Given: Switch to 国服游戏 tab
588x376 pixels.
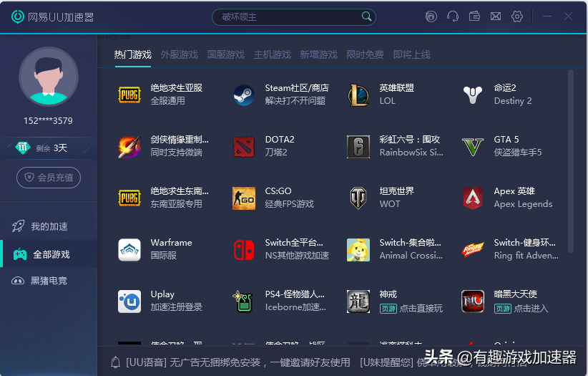Looking at the screenshot, I should 226,55.
